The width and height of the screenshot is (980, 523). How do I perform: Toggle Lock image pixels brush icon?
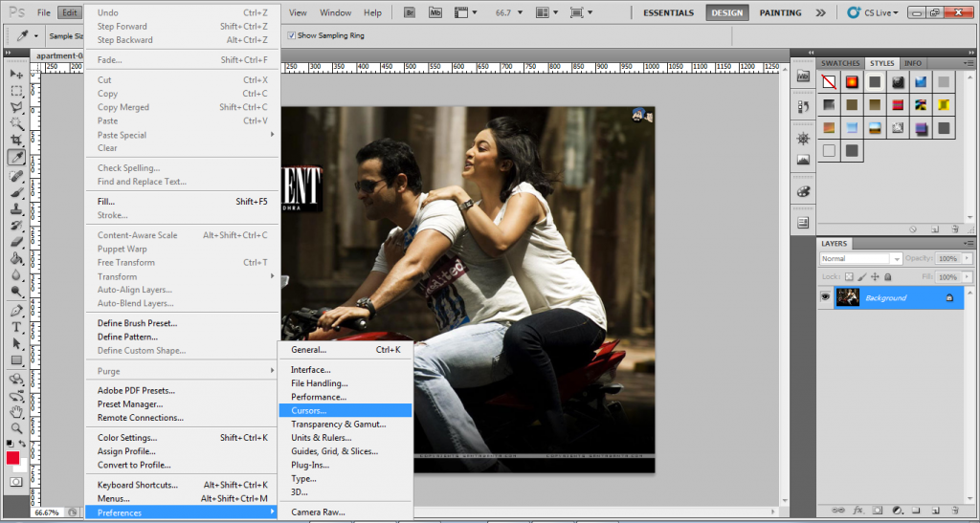click(x=862, y=276)
